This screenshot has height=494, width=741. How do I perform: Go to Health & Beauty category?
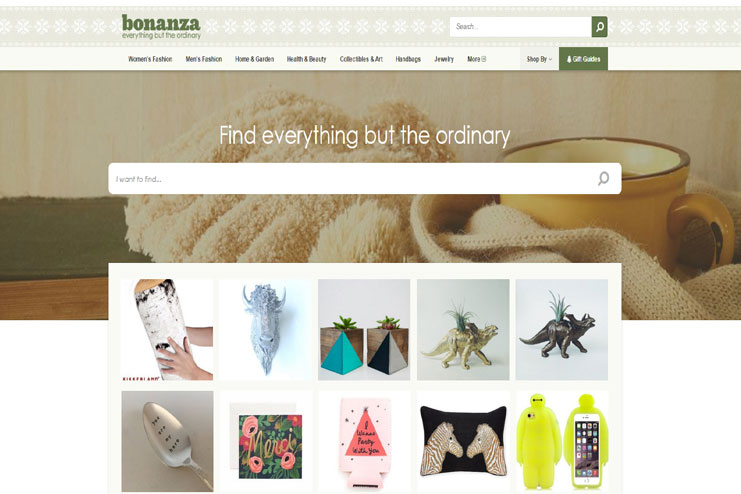click(306, 59)
